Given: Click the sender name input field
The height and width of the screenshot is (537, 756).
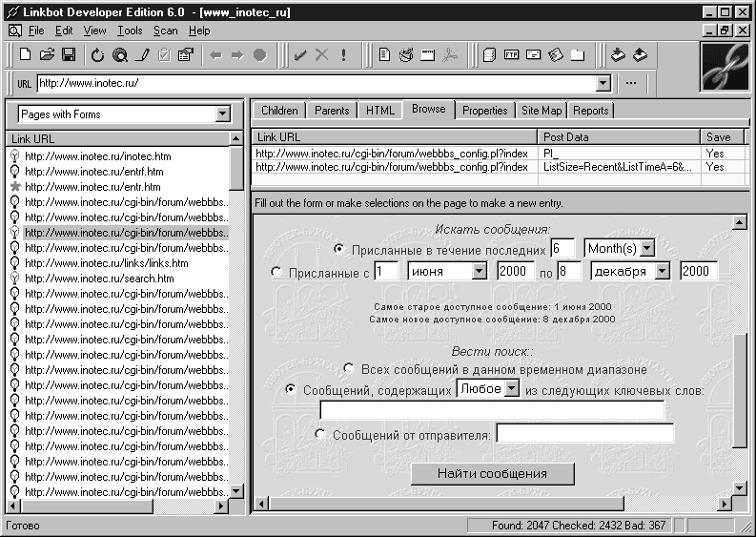Looking at the screenshot, I should (584, 433).
